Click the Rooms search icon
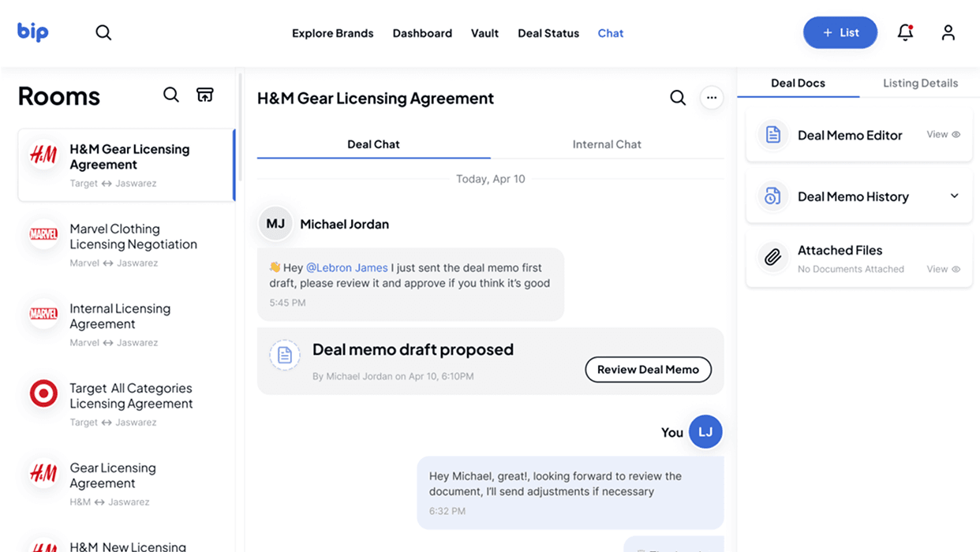This screenshot has width=980, height=552. [171, 95]
